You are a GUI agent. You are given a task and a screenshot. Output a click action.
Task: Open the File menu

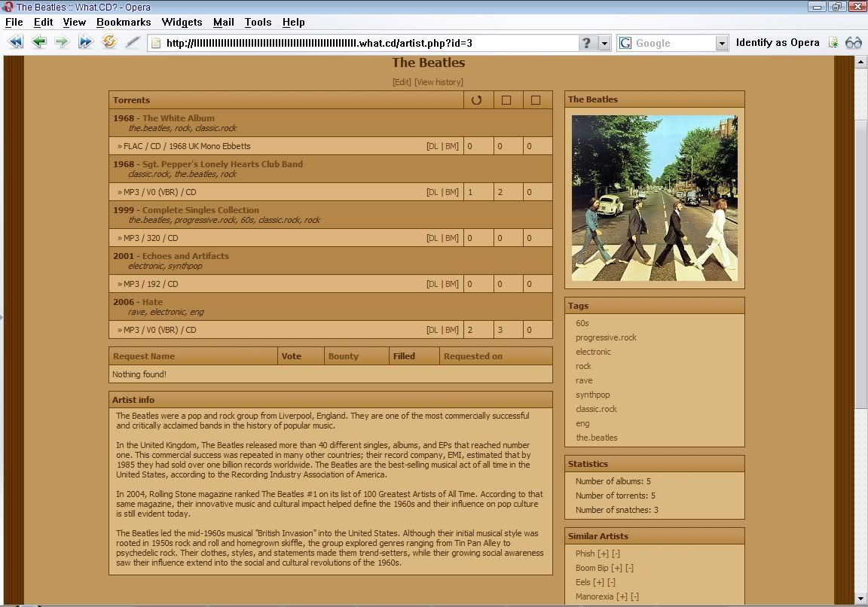tap(14, 22)
